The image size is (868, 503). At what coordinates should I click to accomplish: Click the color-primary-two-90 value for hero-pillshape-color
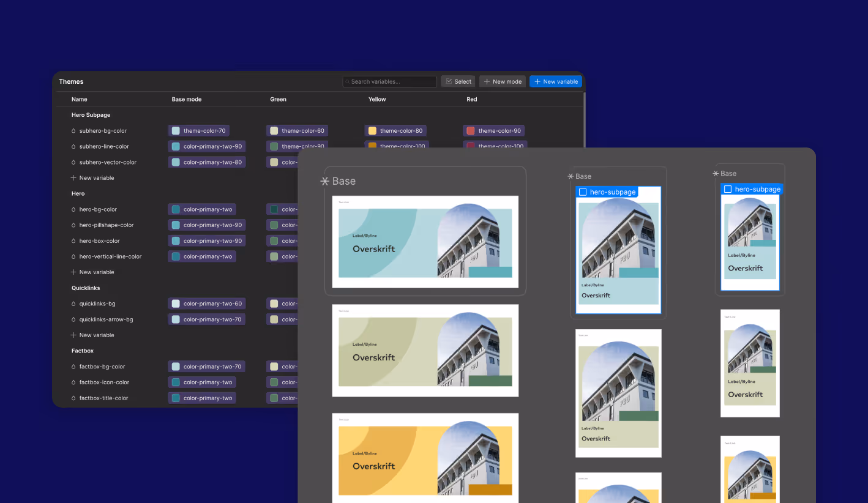coord(207,225)
